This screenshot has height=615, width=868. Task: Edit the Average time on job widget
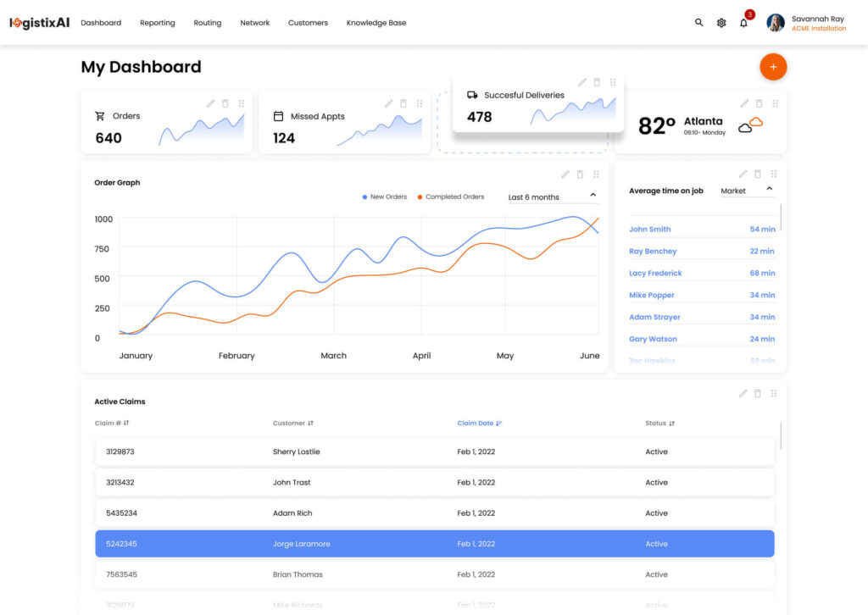pyautogui.click(x=743, y=174)
